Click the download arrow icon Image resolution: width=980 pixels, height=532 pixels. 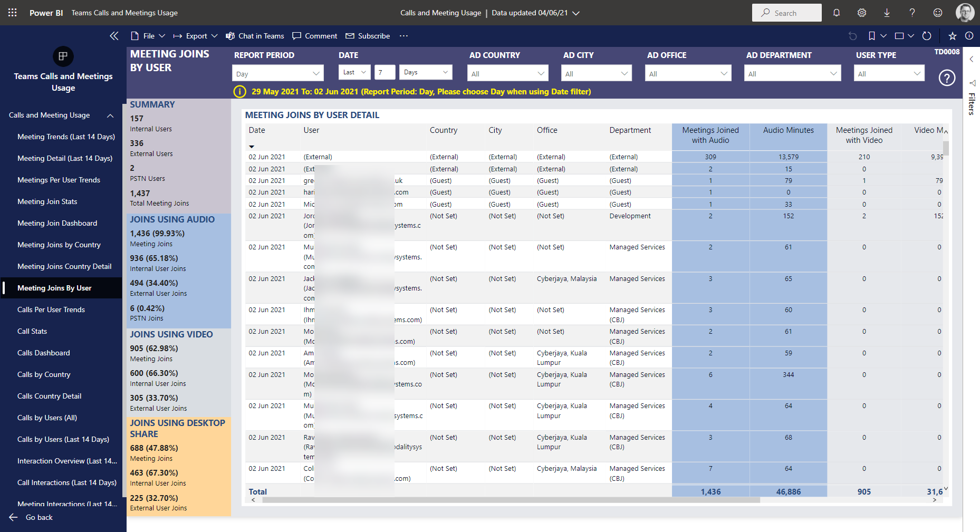click(887, 13)
